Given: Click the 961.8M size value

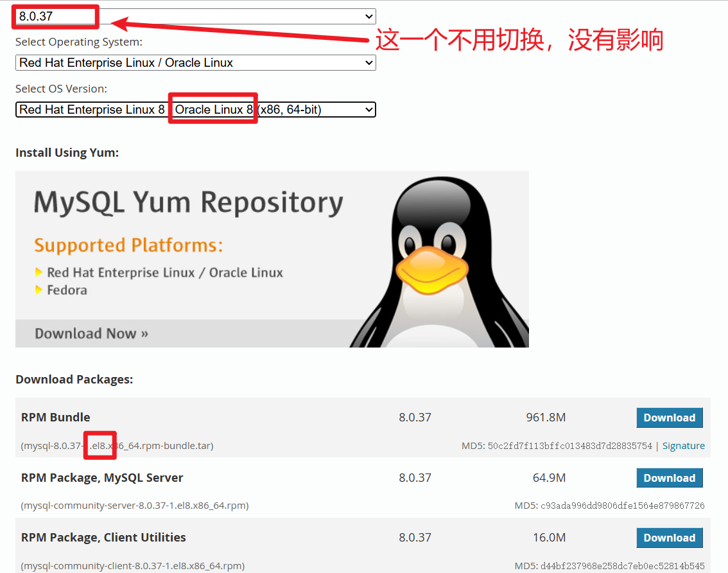Looking at the screenshot, I should (x=546, y=418).
